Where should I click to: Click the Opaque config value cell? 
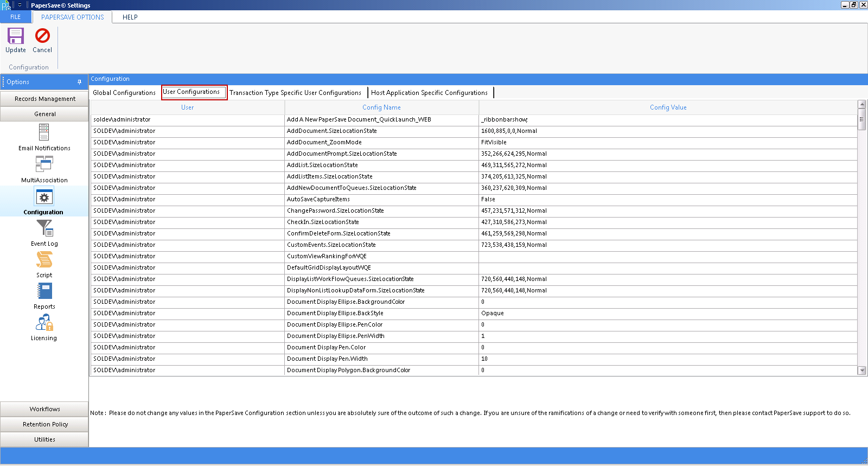coord(668,314)
